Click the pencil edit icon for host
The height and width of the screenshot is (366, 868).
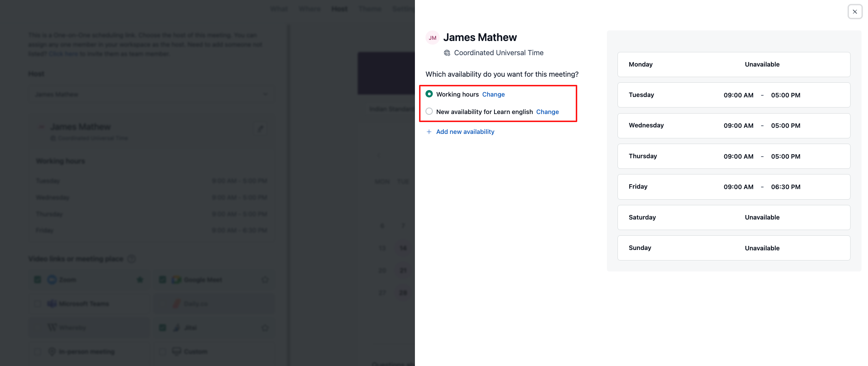click(260, 129)
